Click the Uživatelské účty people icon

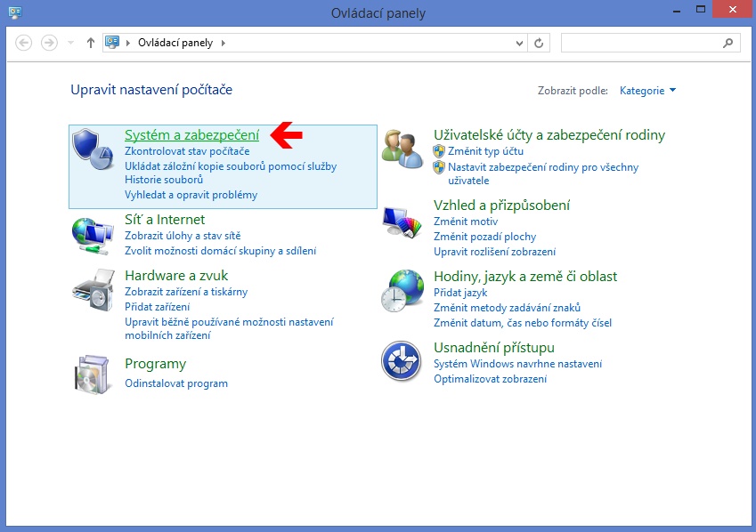(x=402, y=149)
